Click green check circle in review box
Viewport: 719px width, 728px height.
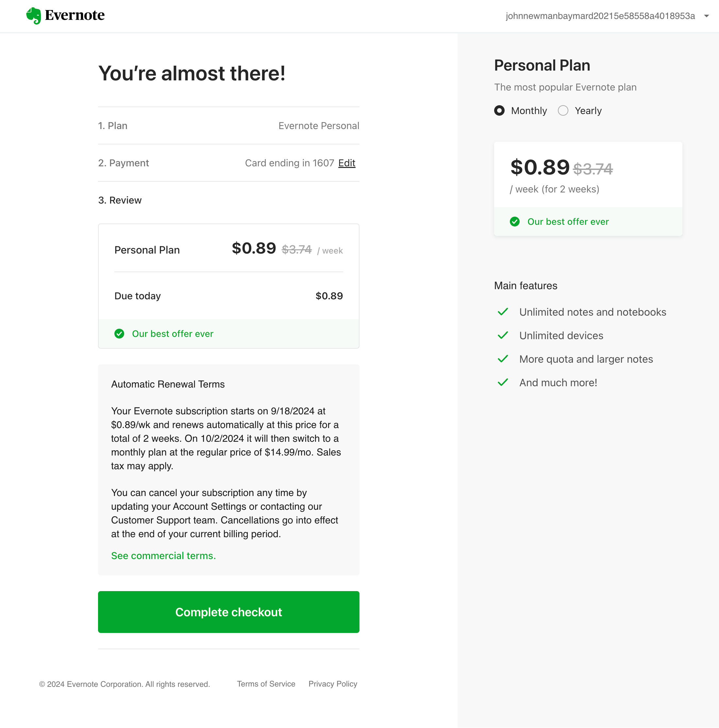pyautogui.click(x=119, y=334)
